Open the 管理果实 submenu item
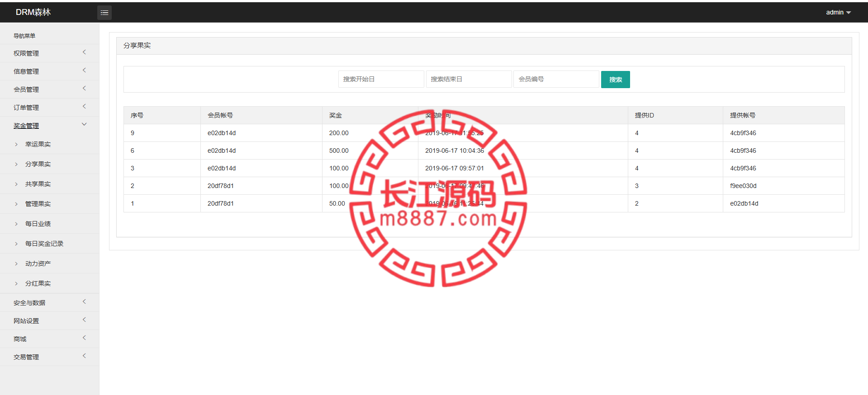Viewport: 868px width, 395px height. (x=49, y=204)
